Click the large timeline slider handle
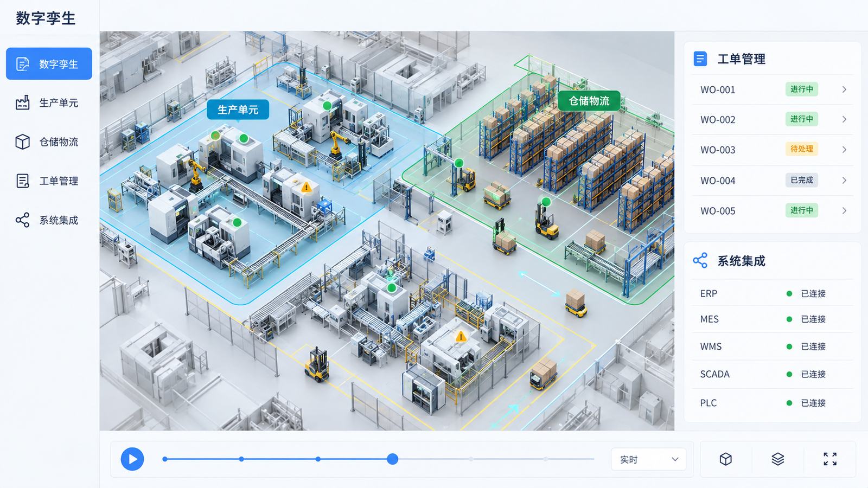Viewport: 868px width, 488px height. (x=393, y=459)
